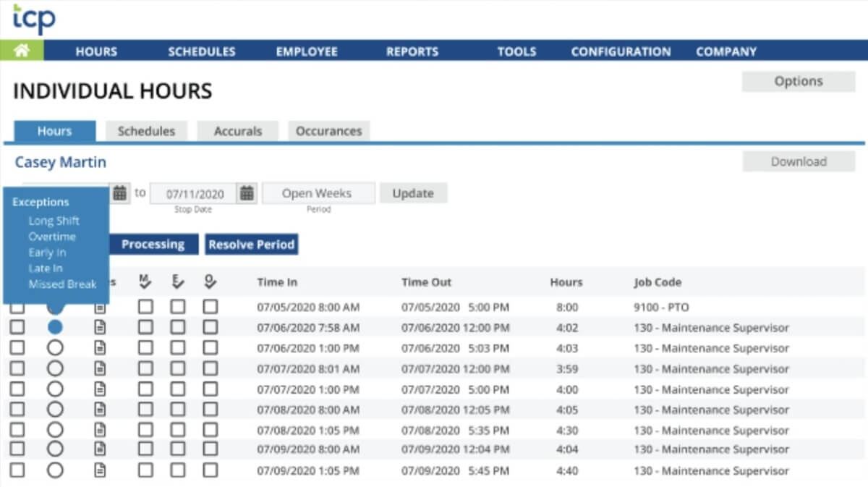Click the Update button
Viewport: 868px width, 487px height.
[413, 193]
